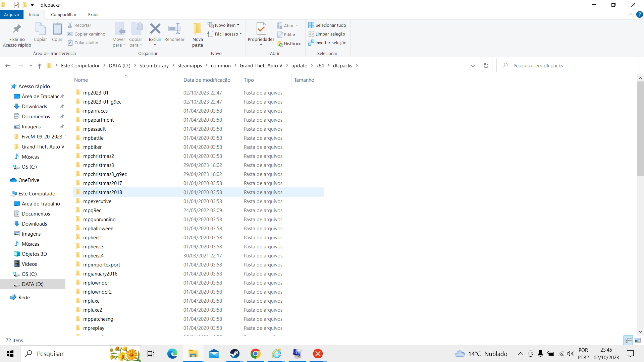Click Limpar seleção

pos(327,34)
